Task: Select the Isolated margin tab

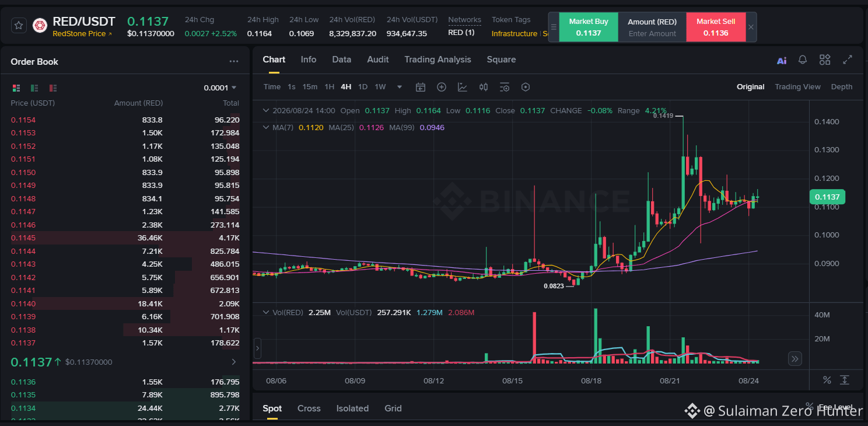Action: coord(352,408)
